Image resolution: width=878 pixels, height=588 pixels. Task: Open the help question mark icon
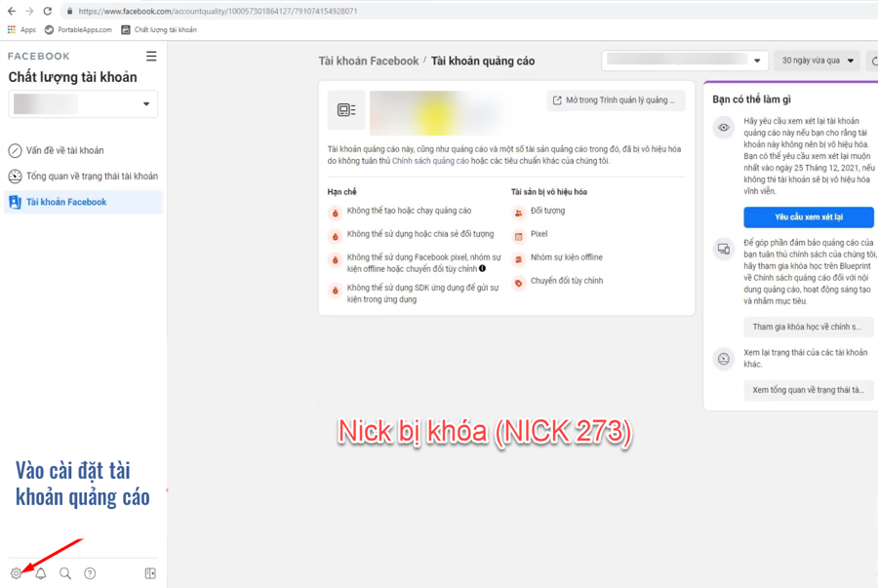pyautogui.click(x=90, y=573)
